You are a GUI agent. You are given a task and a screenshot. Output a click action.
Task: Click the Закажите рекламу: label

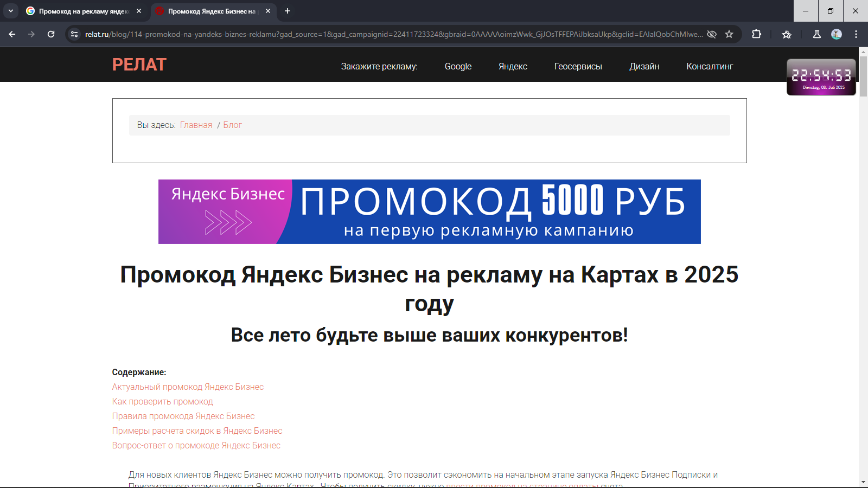pos(379,66)
